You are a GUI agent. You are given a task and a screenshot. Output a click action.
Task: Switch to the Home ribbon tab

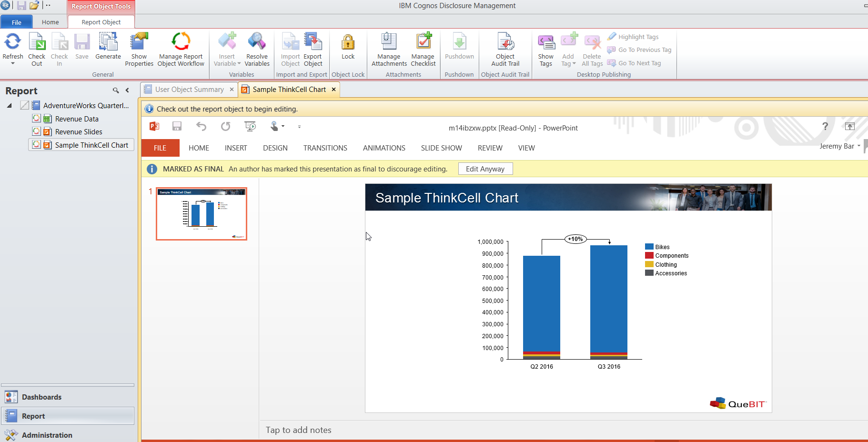(50, 22)
